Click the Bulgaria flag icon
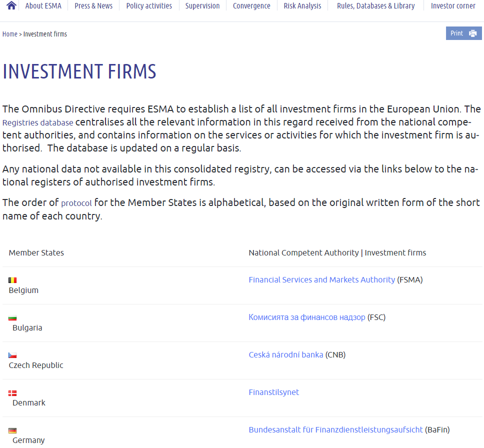This screenshot has height=448, width=484. click(x=12, y=318)
